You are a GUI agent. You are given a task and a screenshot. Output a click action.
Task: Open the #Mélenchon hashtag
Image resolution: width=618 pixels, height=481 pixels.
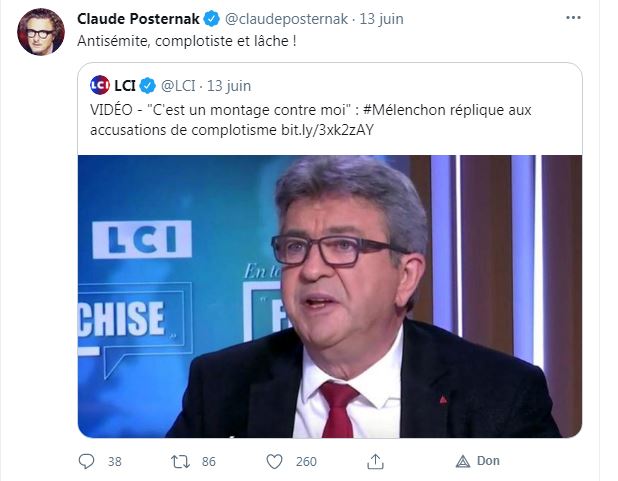coord(403,110)
